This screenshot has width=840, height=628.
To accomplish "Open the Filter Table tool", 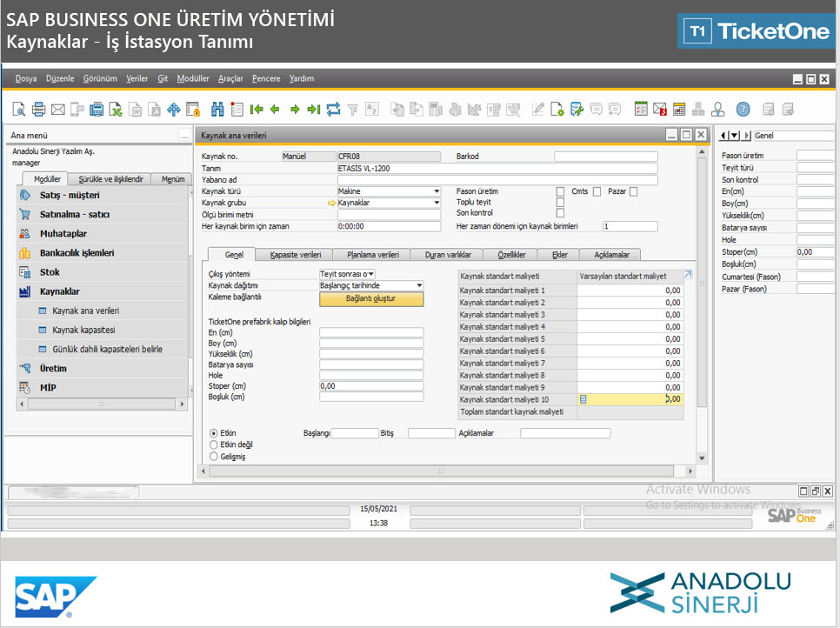I will click(351, 110).
